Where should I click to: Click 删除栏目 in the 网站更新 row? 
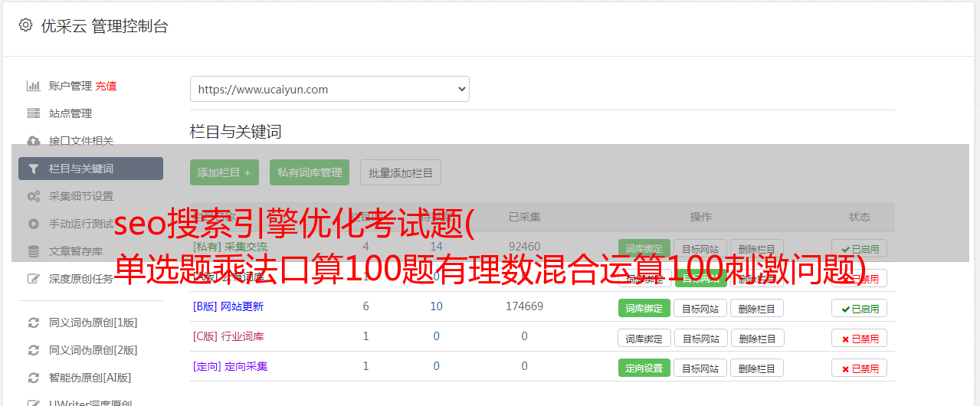(757, 308)
